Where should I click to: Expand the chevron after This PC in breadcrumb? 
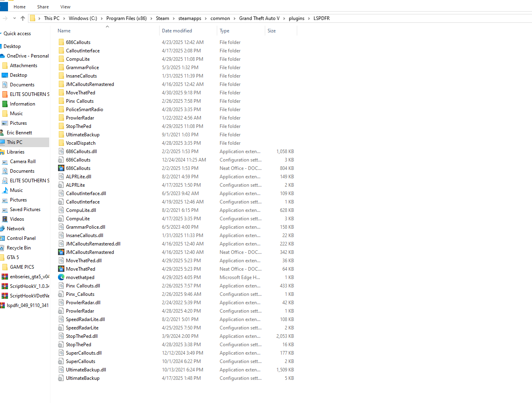[x=64, y=18]
